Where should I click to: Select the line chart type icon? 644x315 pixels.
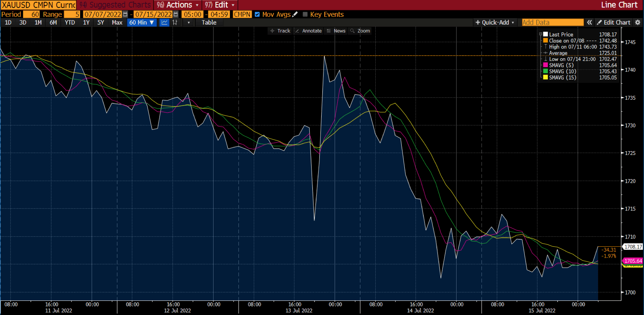click(164, 22)
